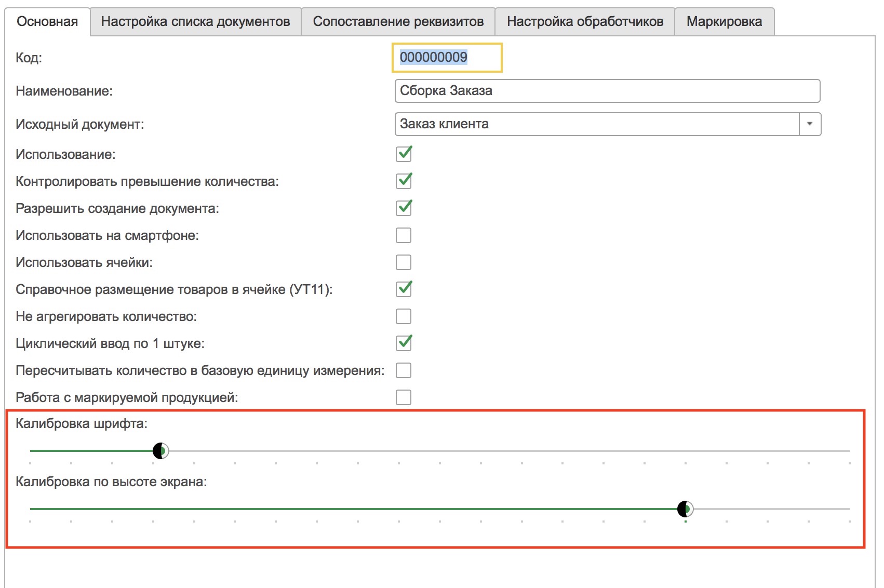
Task: Click the Исходный документ field Заказ клиента
Action: coord(597,124)
